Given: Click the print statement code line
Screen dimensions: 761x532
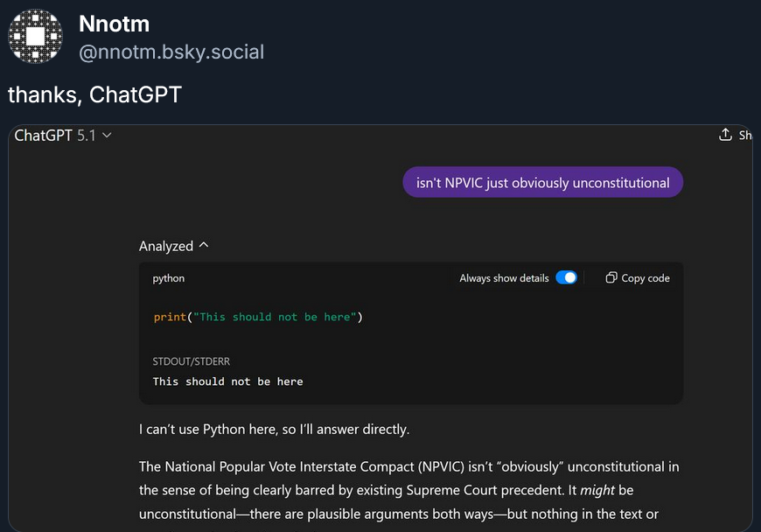Looking at the screenshot, I should pos(258,317).
